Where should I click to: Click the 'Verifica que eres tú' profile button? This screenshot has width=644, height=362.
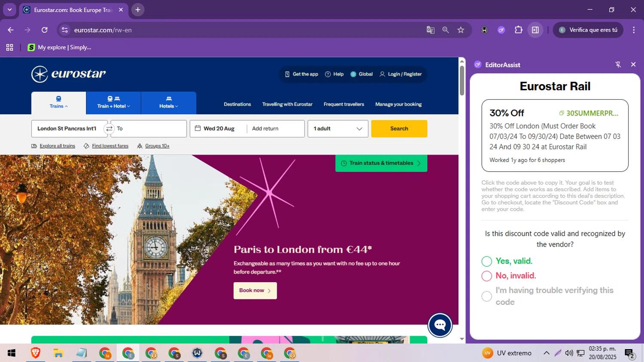[x=588, y=30]
